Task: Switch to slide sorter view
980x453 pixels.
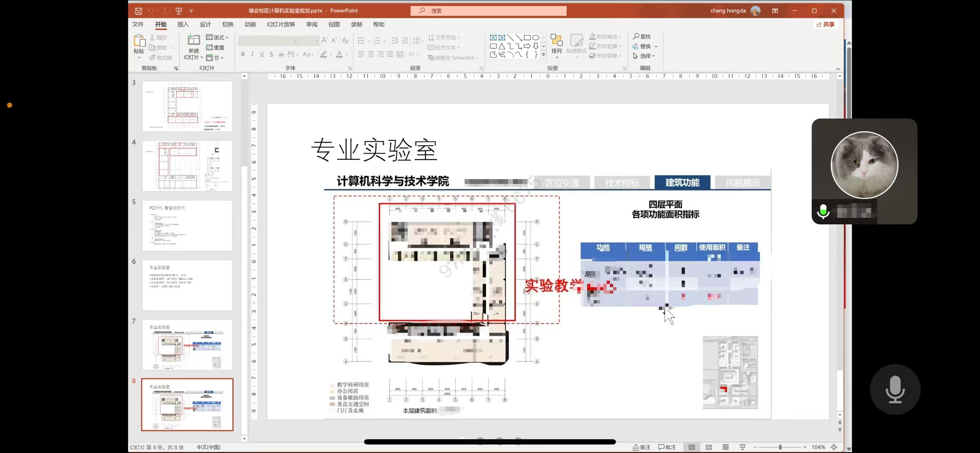Action: (x=709, y=447)
